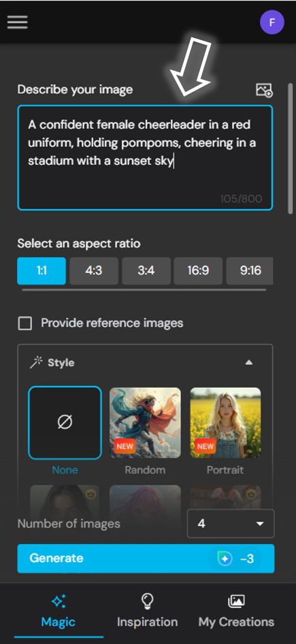
Task: Click inside the image description text box
Action: (145, 158)
